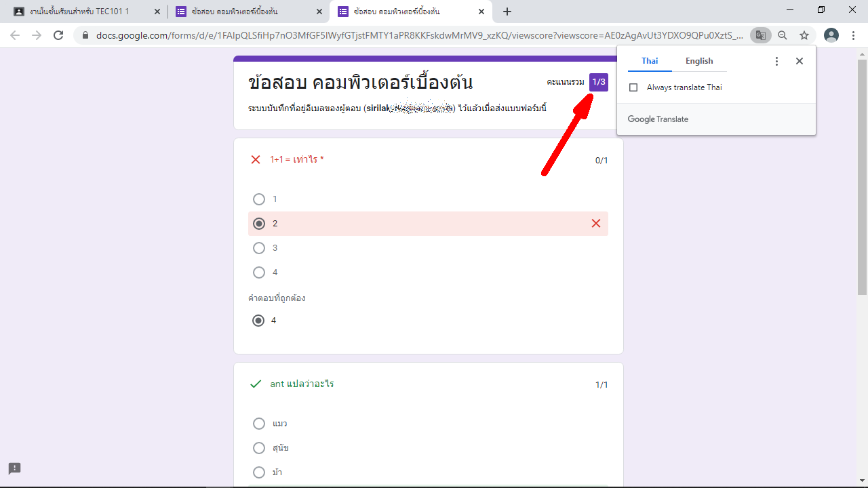Click the 1/3 total score badge
Screen dimensions: 868x488
pyautogui.click(x=598, y=82)
